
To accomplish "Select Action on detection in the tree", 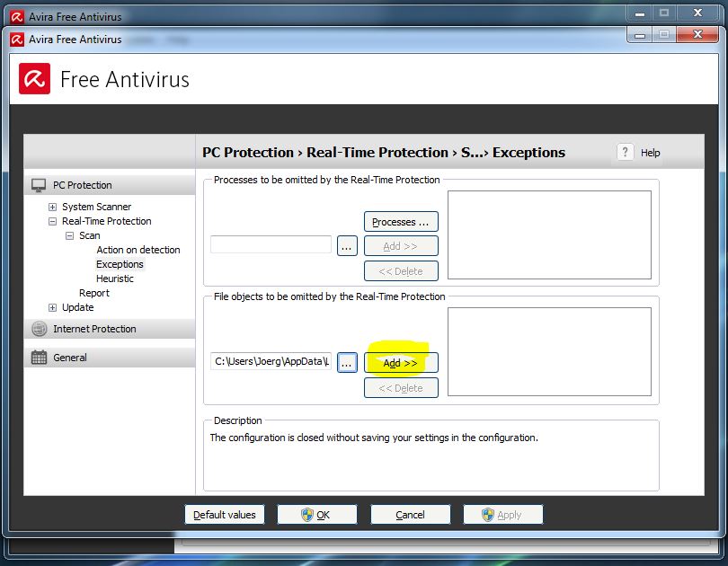I will 139,250.
